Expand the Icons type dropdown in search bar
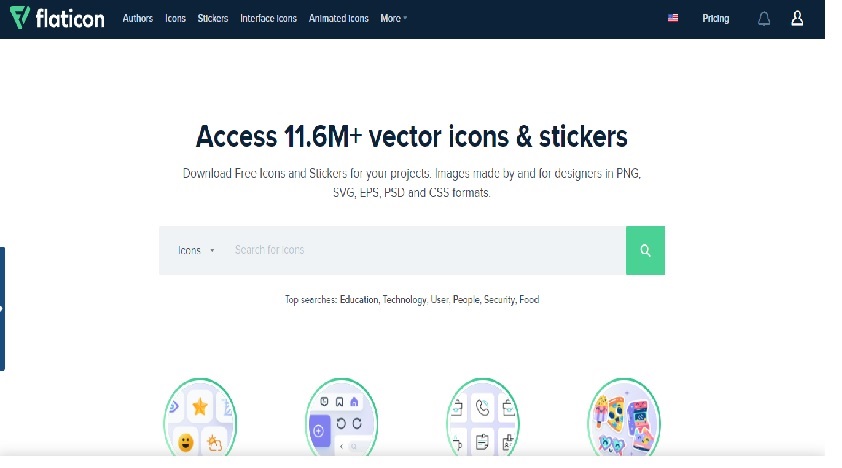Image resolution: width=842 pixels, height=468 pixels. (196, 250)
